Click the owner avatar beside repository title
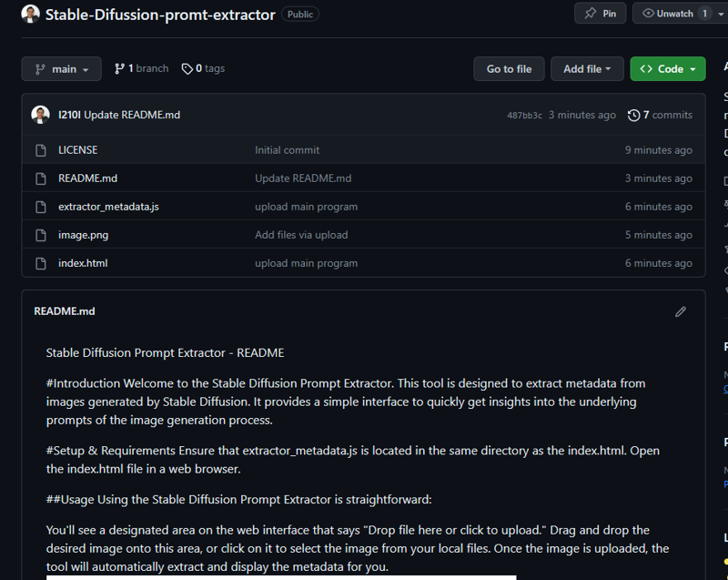This screenshot has height=580, width=728. [x=31, y=14]
